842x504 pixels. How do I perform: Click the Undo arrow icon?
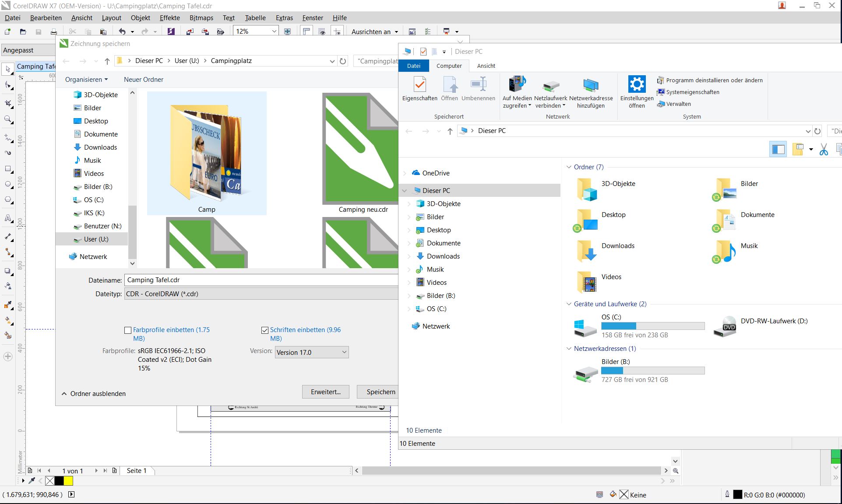(122, 31)
